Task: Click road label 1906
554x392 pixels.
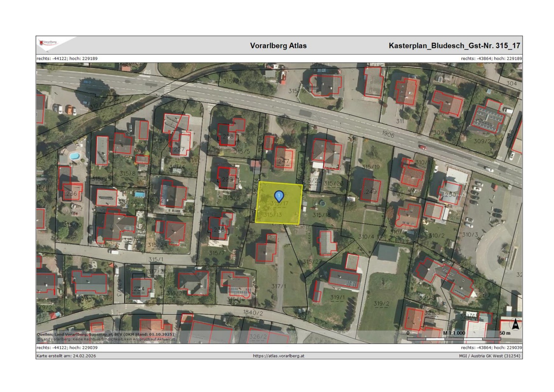Action: [x=388, y=134]
